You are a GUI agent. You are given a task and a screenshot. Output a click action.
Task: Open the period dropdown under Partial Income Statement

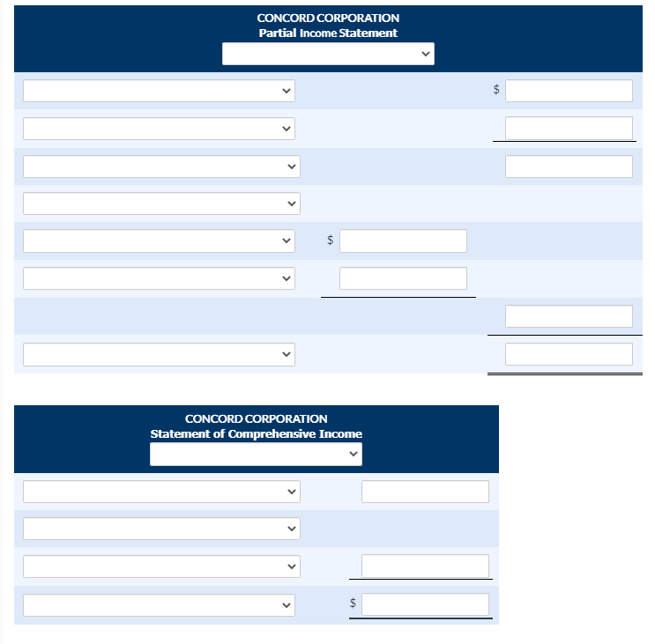[x=328, y=54]
